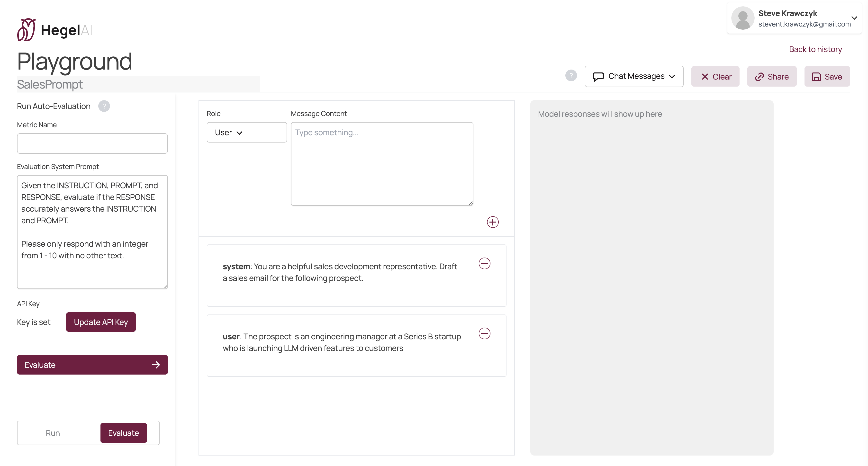Click the Share button

coord(772,77)
